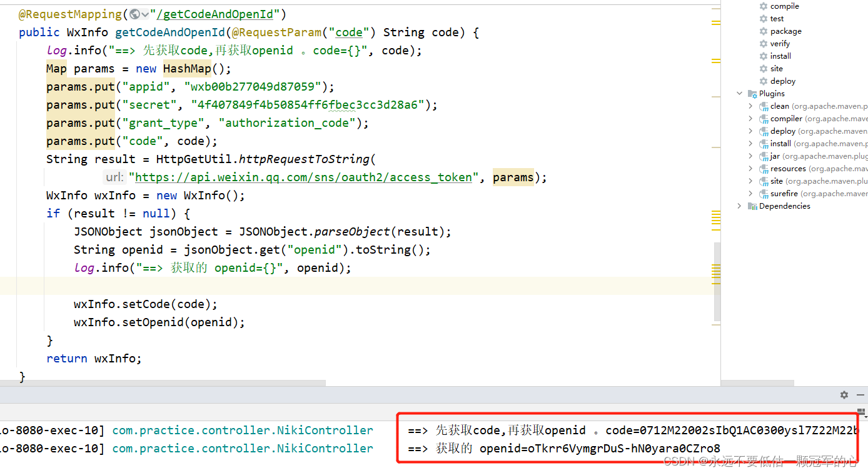Click the @RequestMapping annotation

click(70, 14)
